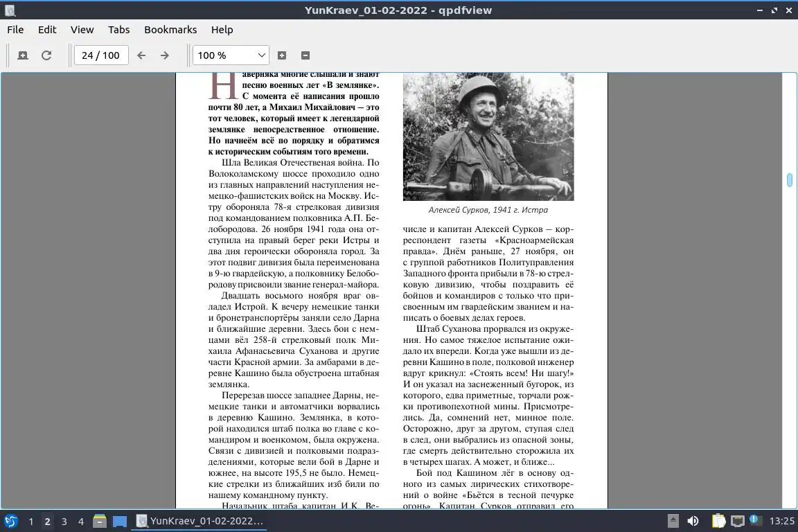This screenshot has width=798, height=532.
Task: Click the text 'Бой под Кашином лёг в основу'
Action: tap(487, 472)
